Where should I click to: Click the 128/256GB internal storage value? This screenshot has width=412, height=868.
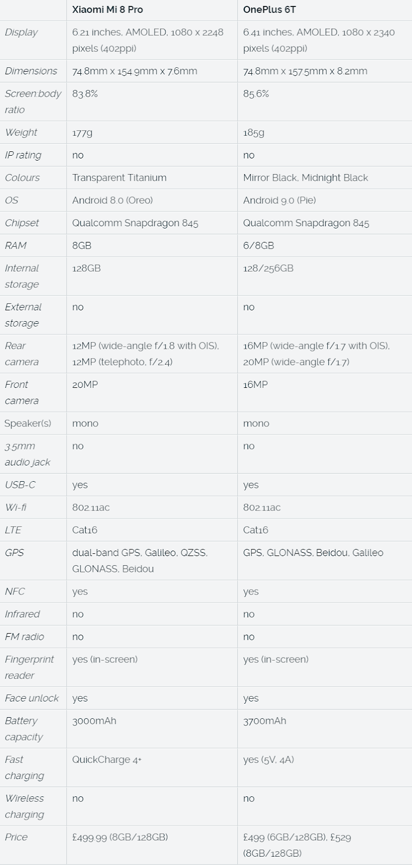click(268, 269)
